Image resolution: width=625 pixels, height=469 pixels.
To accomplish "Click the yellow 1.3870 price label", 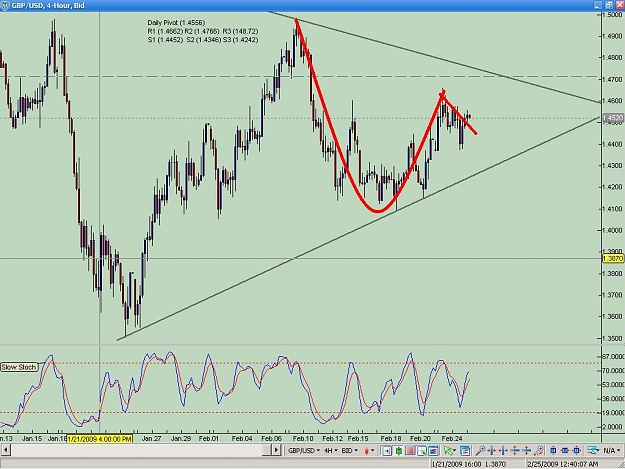I will click(613, 259).
